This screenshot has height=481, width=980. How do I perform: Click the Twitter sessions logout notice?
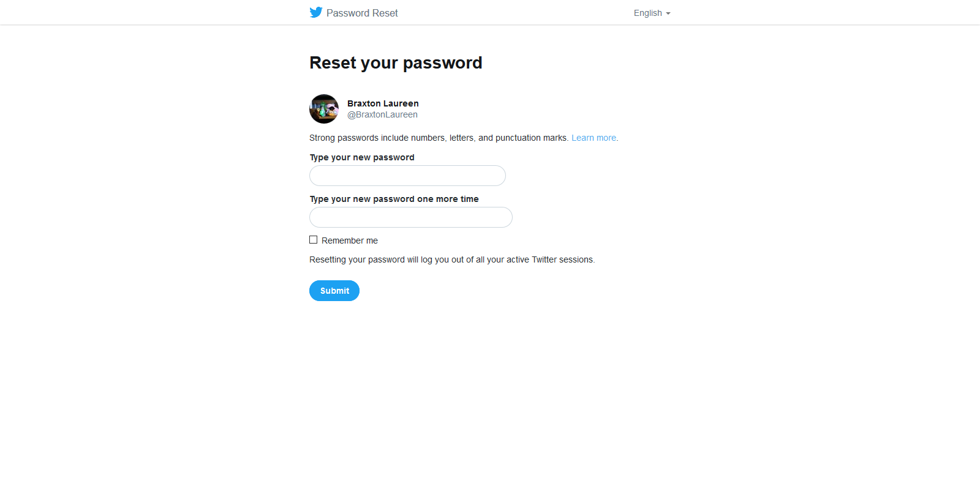[452, 259]
